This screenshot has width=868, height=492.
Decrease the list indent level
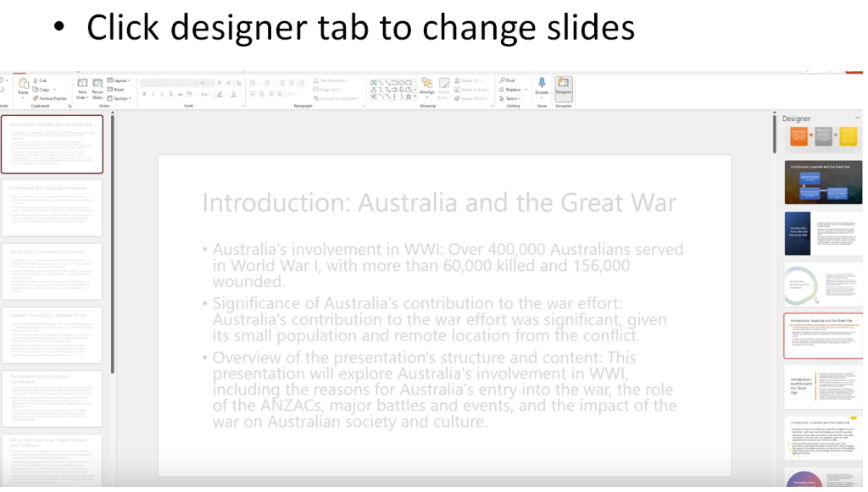pyautogui.click(x=281, y=83)
